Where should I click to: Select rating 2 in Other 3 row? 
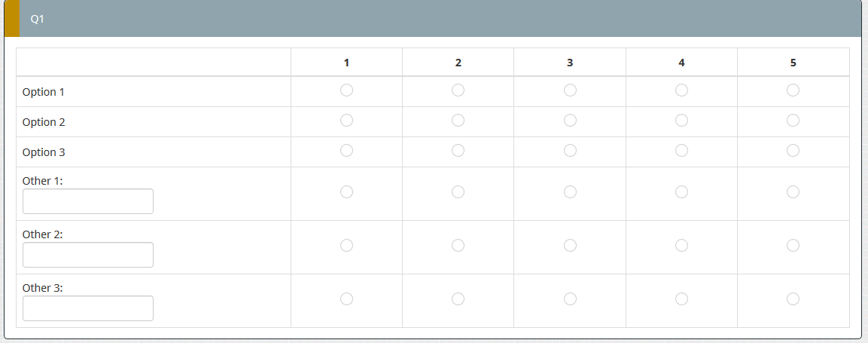click(x=458, y=299)
